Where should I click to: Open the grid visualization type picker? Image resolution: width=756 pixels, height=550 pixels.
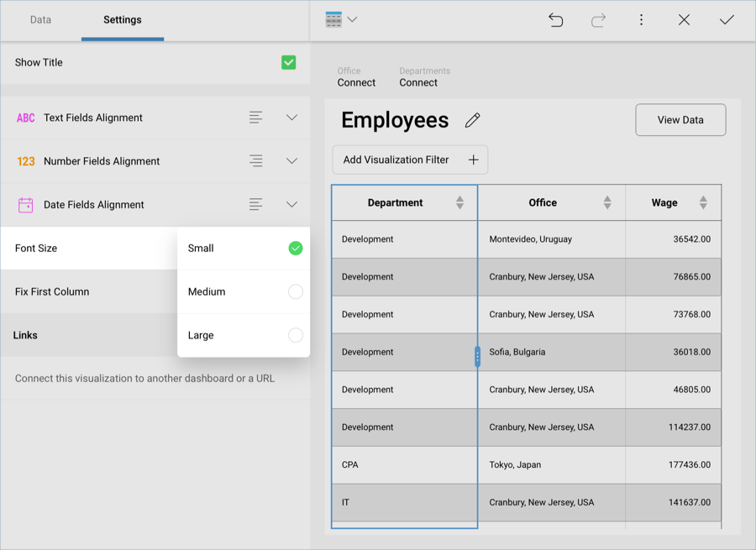[341, 20]
